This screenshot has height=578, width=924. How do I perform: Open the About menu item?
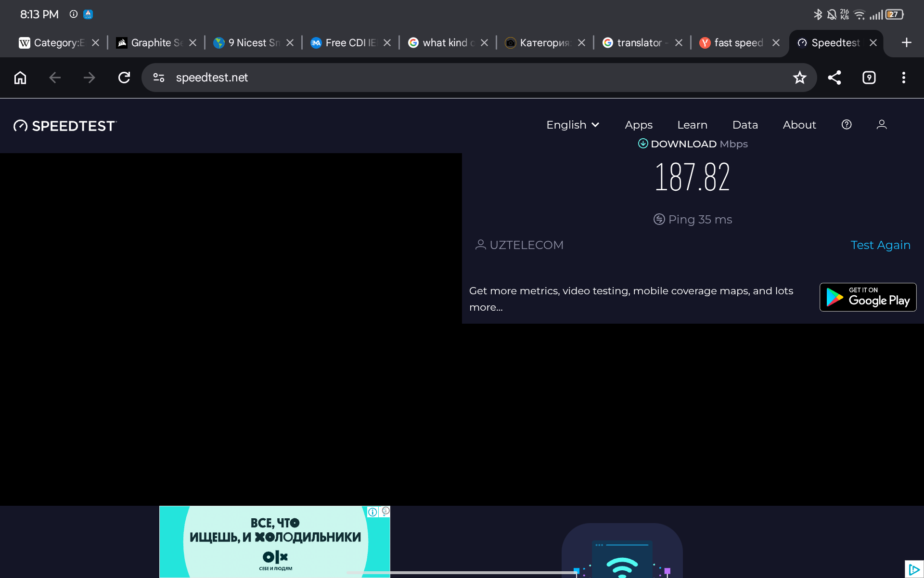[x=799, y=125]
